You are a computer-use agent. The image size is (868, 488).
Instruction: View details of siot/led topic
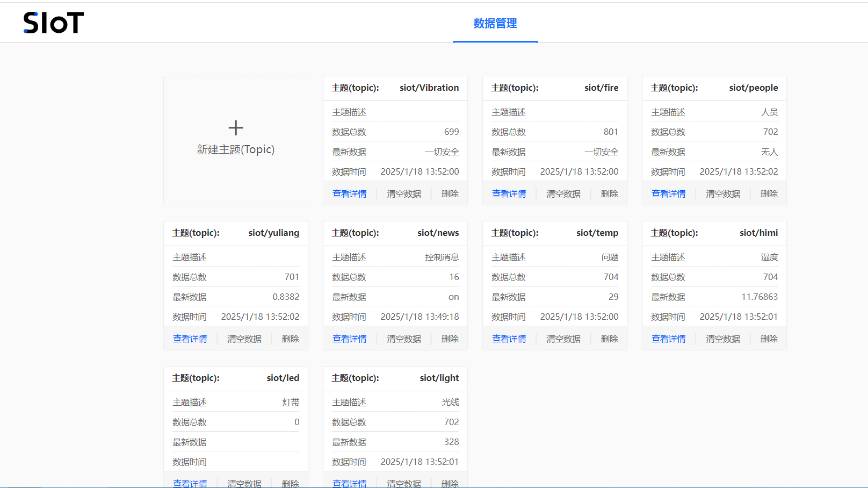[190, 483]
